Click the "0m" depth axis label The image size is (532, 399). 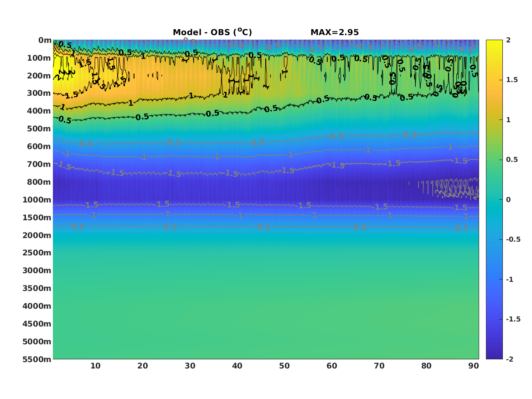pyautogui.click(x=45, y=40)
